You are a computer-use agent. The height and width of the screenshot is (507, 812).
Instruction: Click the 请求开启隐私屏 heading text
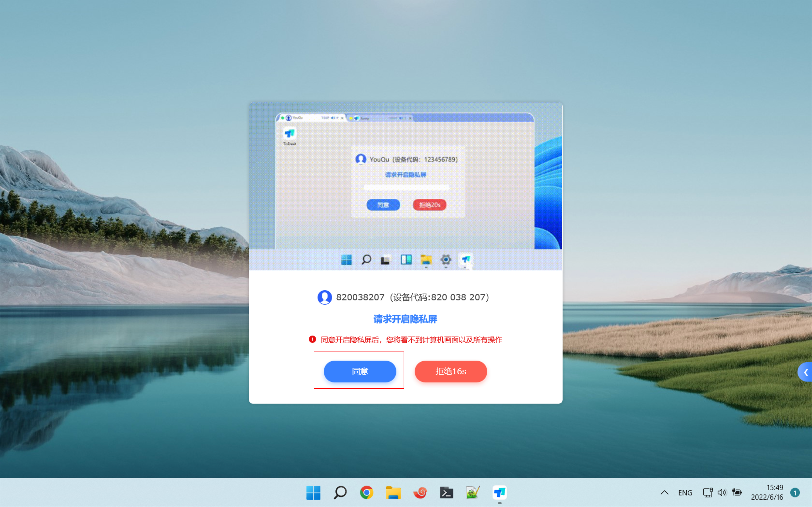coord(405,319)
